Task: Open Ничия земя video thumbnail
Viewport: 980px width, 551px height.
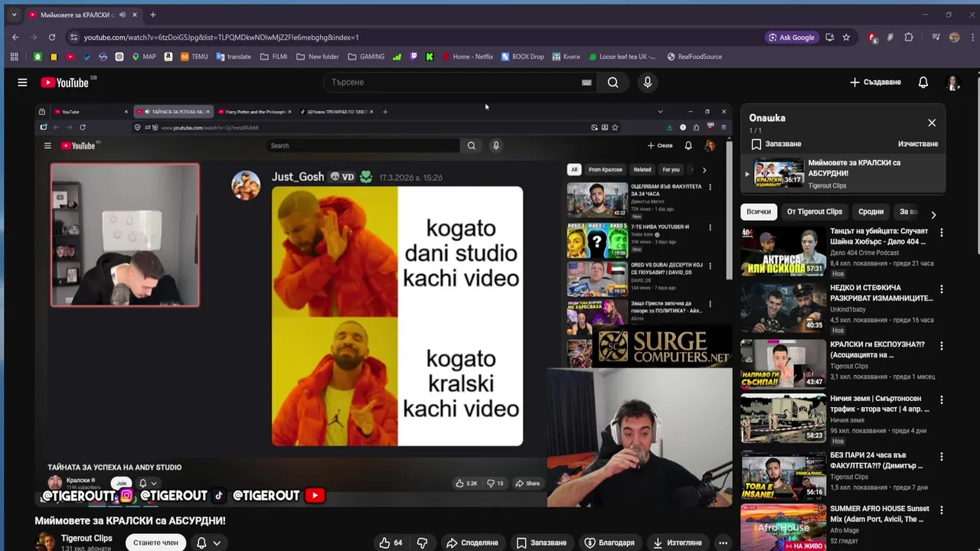Action: coord(783,419)
